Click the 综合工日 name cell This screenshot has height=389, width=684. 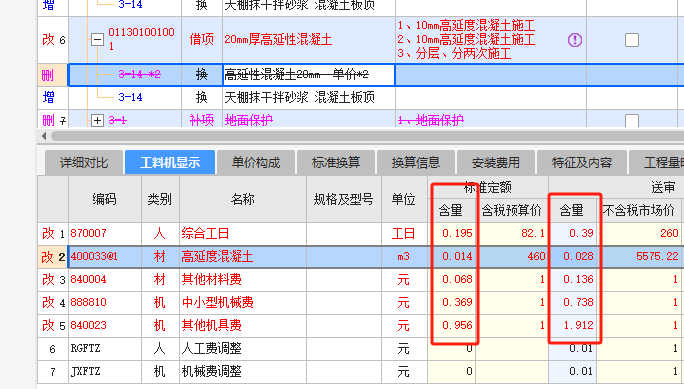[x=243, y=233]
